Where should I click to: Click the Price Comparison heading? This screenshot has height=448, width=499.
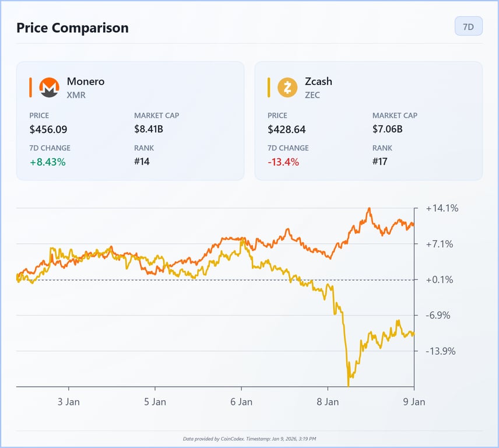[72, 27]
